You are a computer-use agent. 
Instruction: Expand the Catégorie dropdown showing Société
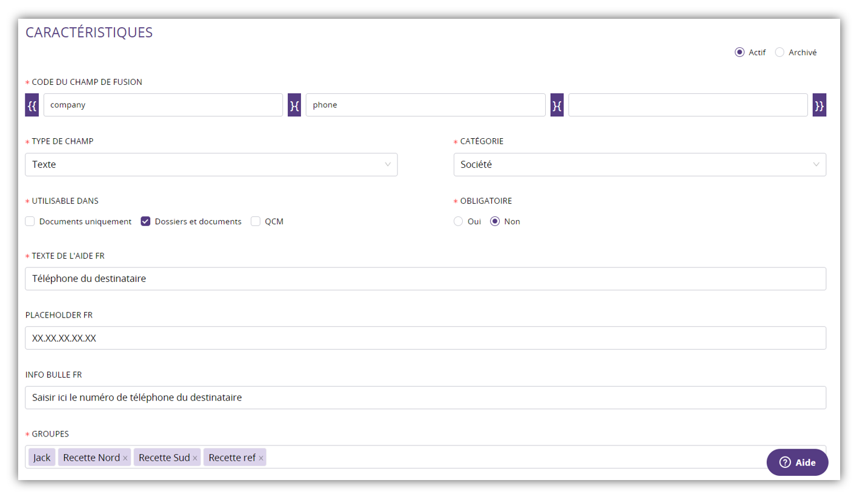pos(639,164)
